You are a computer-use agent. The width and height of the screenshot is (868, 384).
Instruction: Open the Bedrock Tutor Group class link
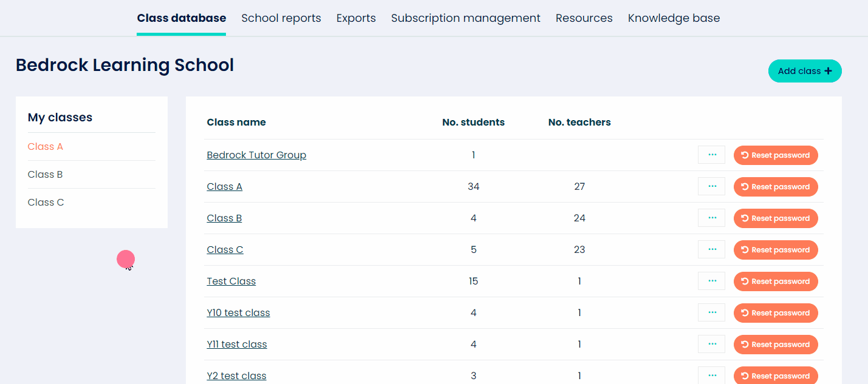[256, 155]
